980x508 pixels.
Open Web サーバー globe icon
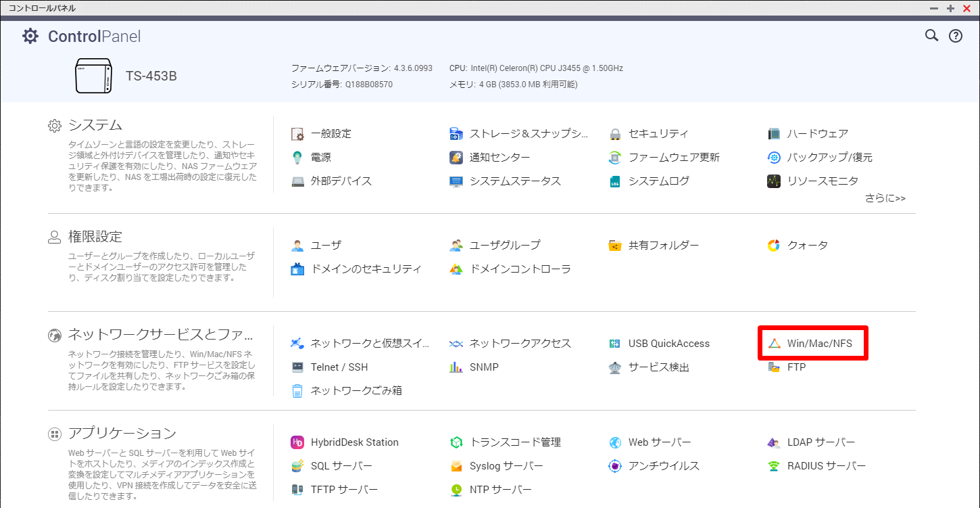pyautogui.click(x=615, y=442)
